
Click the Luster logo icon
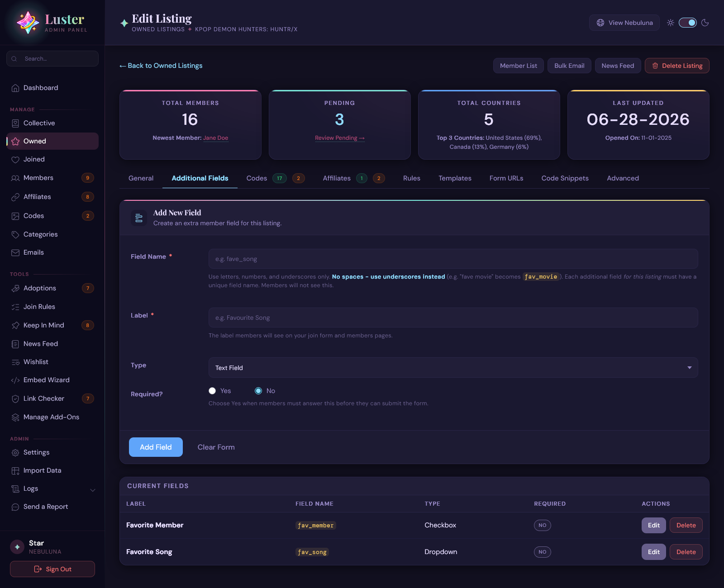tap(28, 23)
